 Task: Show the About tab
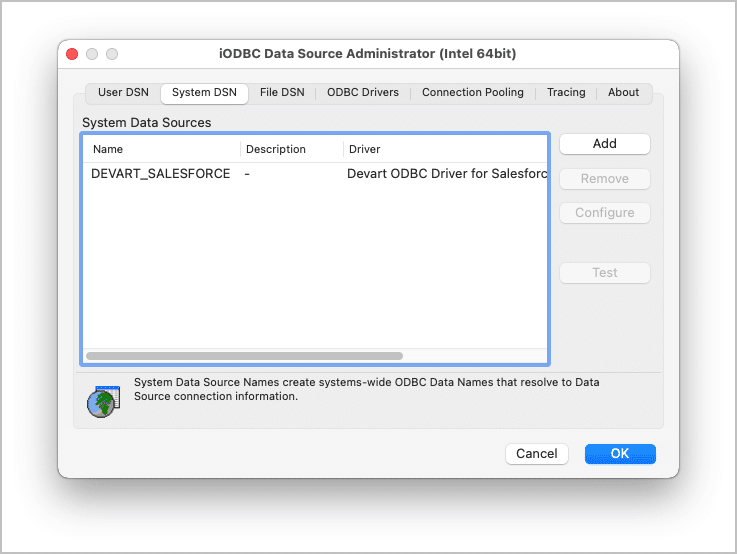coord(623,93)
